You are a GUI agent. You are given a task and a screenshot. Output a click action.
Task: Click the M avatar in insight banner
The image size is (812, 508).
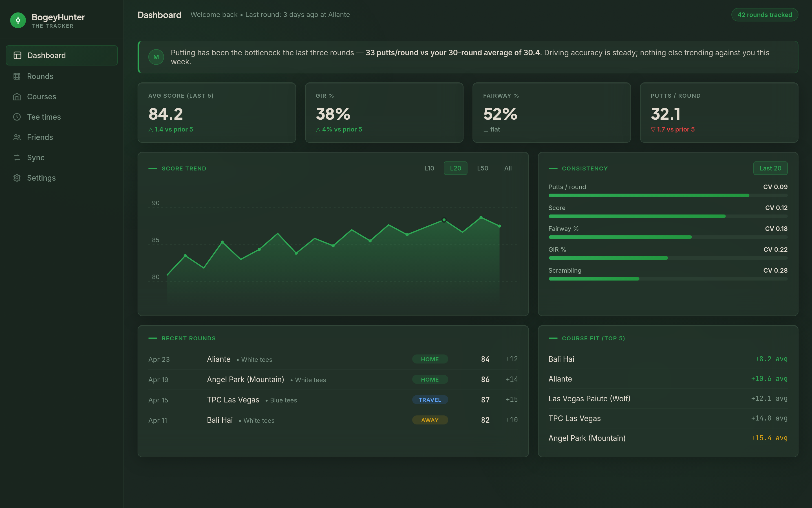click(156, 57)
